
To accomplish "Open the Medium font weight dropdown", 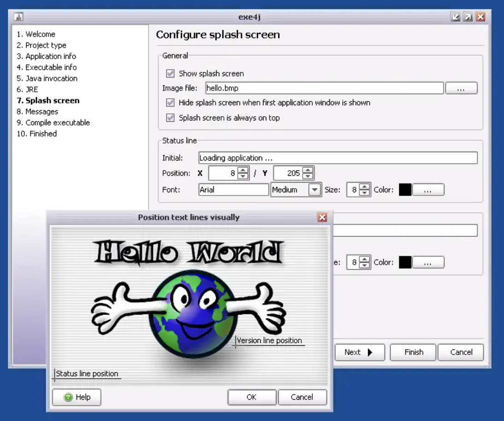I will pyautogui.click(x=315, y=190).
